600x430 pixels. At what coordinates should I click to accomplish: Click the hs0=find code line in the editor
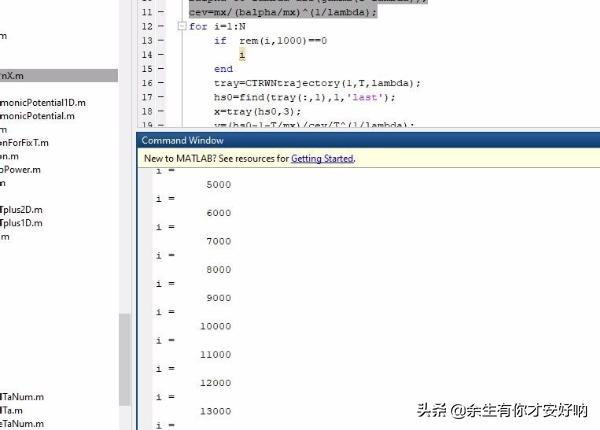tap(305, 97)
